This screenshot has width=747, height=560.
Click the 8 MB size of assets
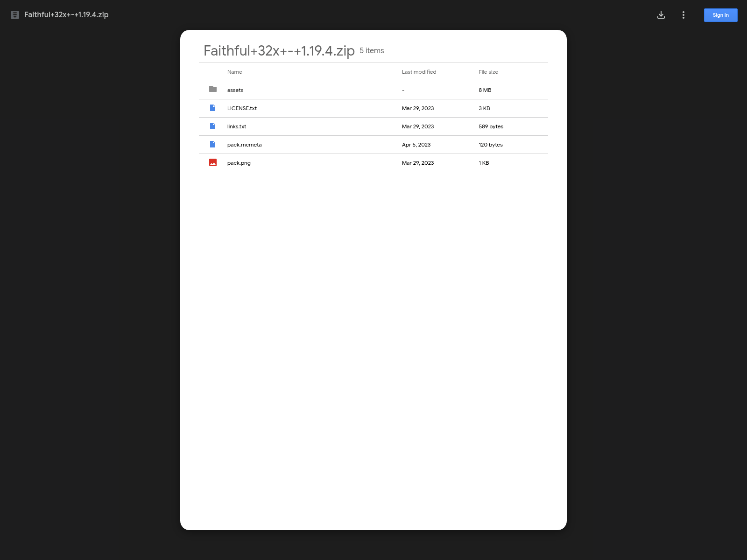tap(485, 90)
